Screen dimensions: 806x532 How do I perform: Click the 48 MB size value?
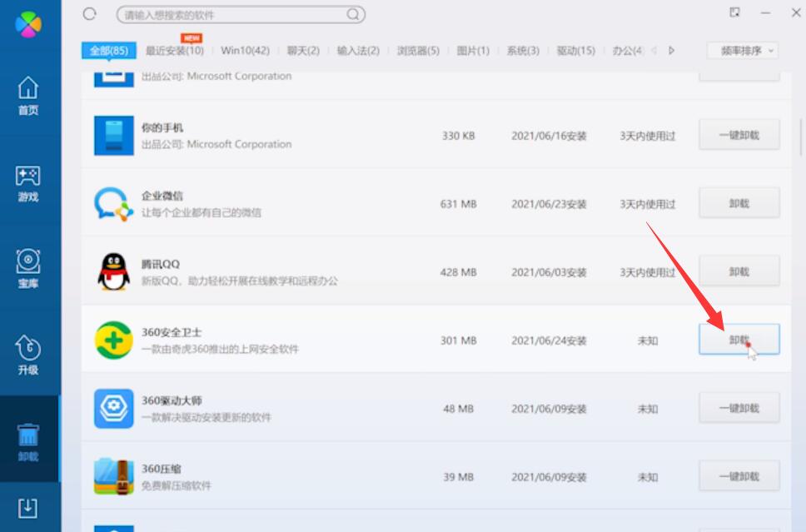coord(459,409)
